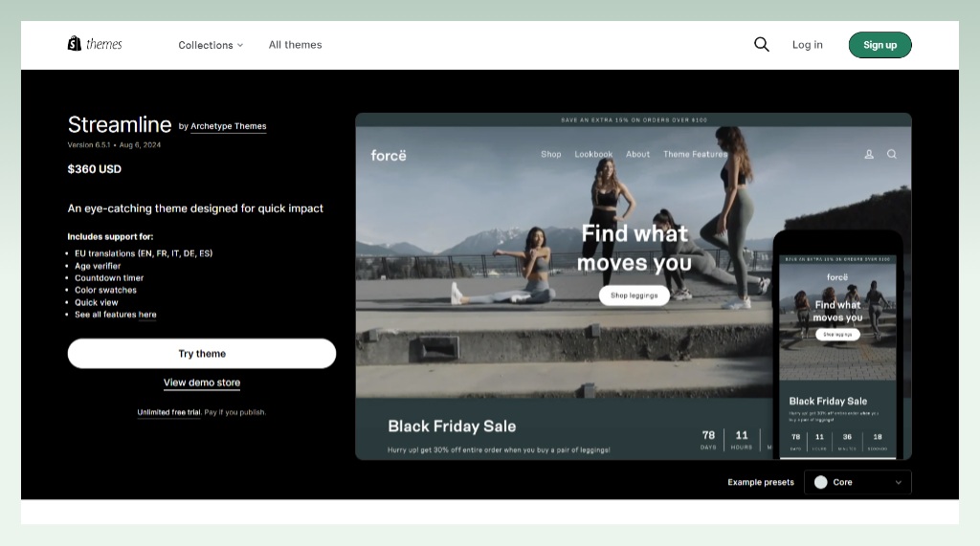Click the '78 DAYS' countdown in desktop preview
980x546 pixels.
[x=708, y=439]
